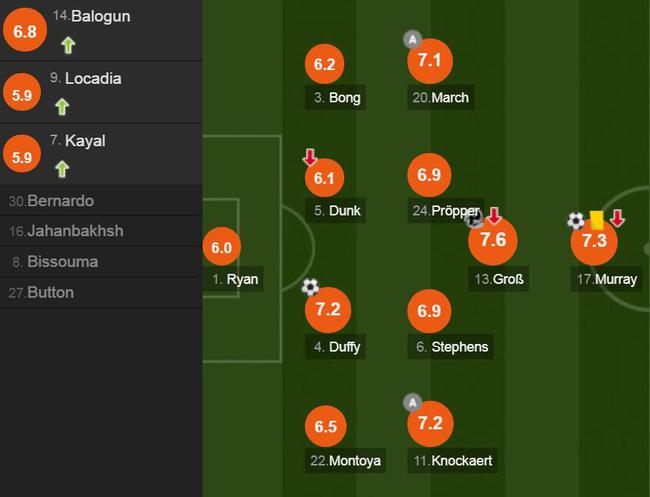The width and height of the screenshot is (650, 497).
Task: Click the goal ball icon next to Duffy
Action: [x=310, y=287]
